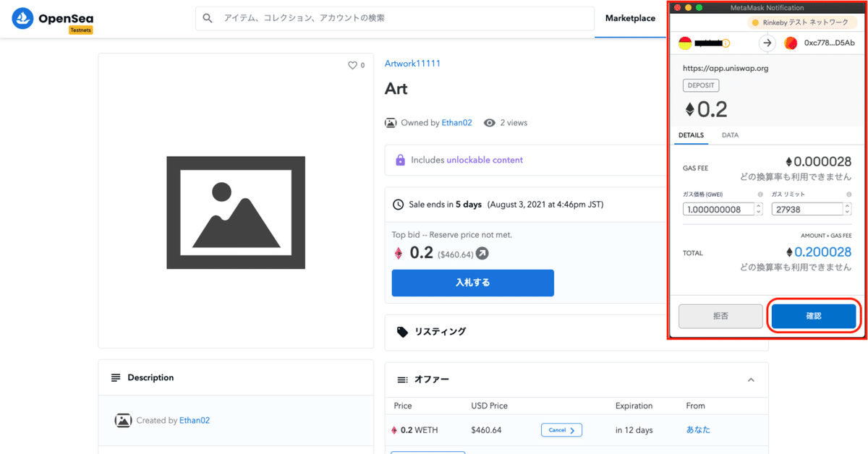Click the ガス リミット info icon
The width and height of the screenshot is (868, 454).
[x=848, y=194]
